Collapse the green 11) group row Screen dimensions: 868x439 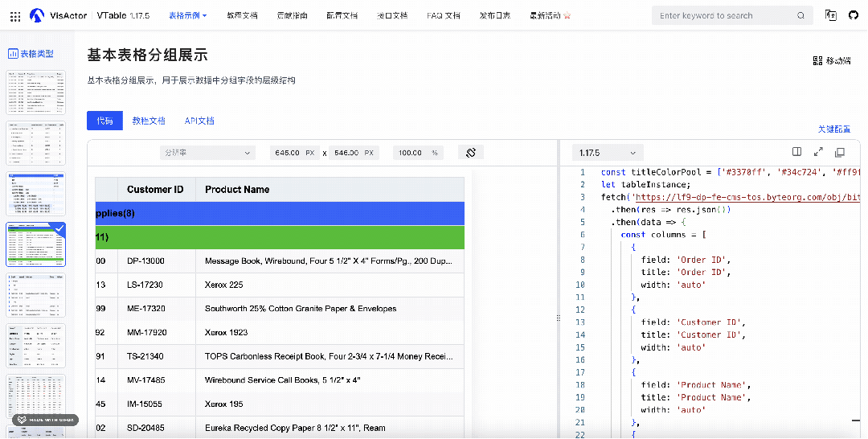[x=280, y=237]
